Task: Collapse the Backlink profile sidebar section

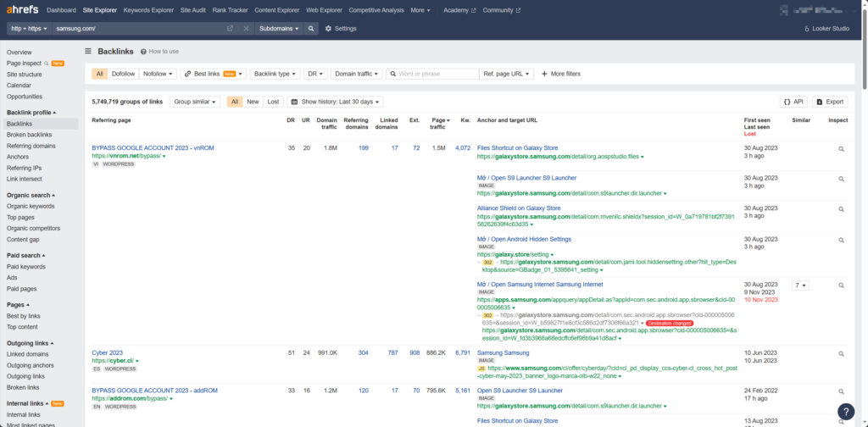Action: pyautogui.click(x=31, y=113)
